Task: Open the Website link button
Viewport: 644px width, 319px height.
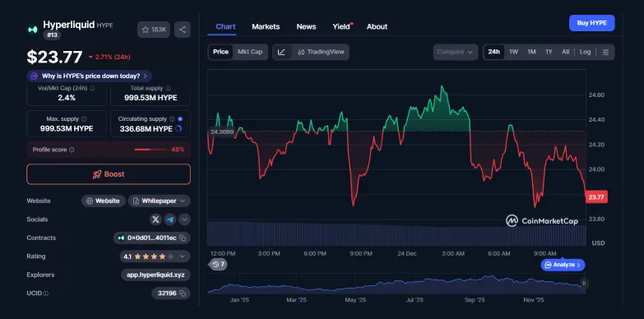Action: 104,201
